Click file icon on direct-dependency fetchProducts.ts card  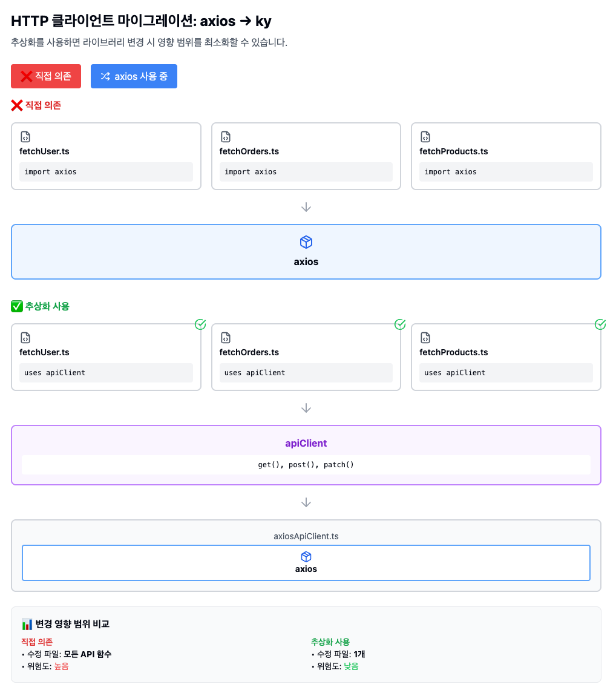point(425,137)
